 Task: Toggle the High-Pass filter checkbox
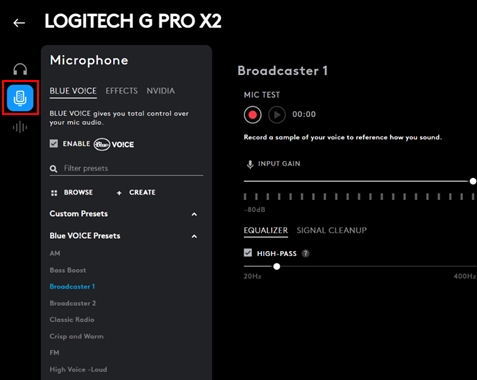click(248, 253)
